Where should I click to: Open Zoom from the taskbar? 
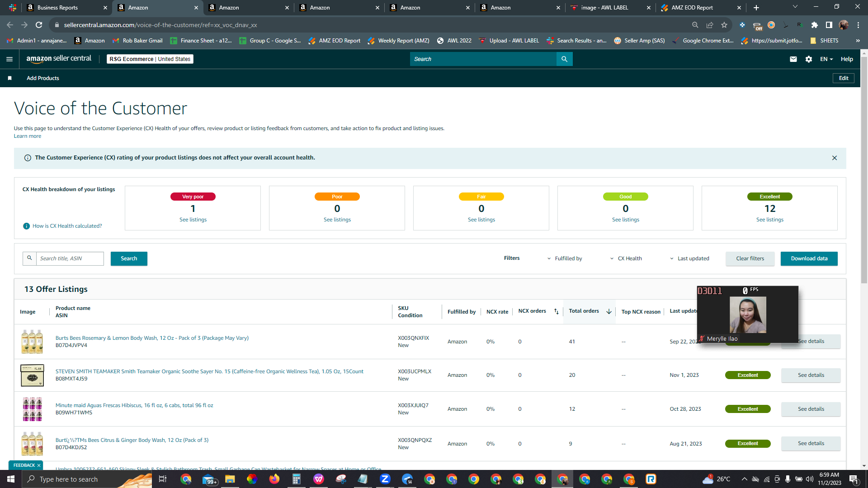pyautogui.click(x=385, y=479)
